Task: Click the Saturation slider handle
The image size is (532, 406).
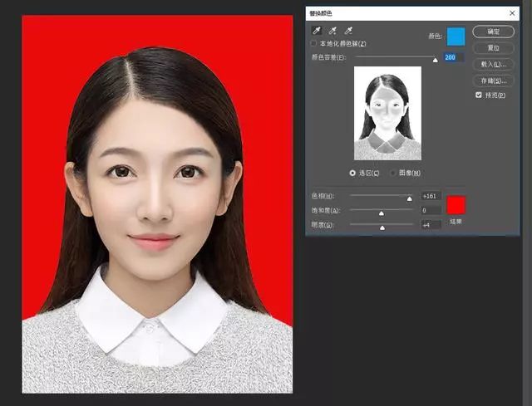Action: click(x=382, y=213)
